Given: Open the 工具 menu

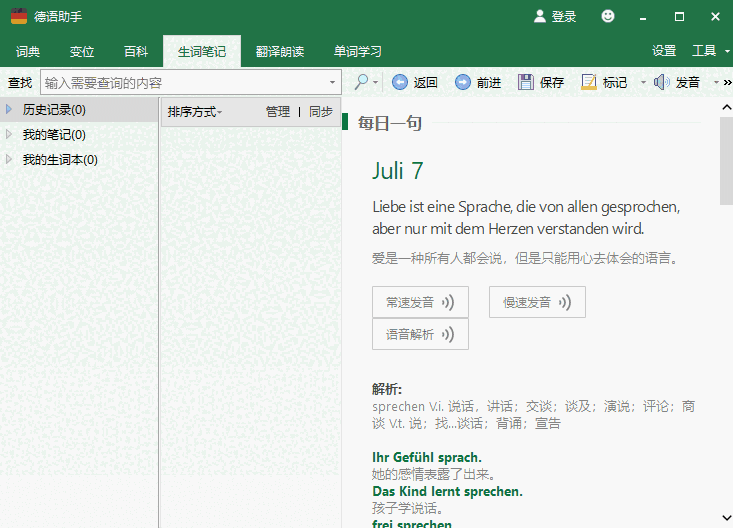Looking at the screenshot, I should point(704,51).
